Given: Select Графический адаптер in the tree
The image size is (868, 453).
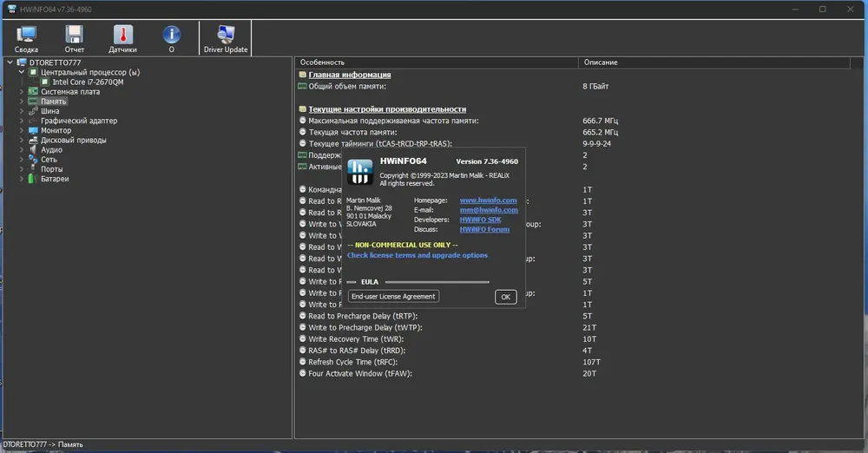Looking at the screenshot, I should 79,121.
